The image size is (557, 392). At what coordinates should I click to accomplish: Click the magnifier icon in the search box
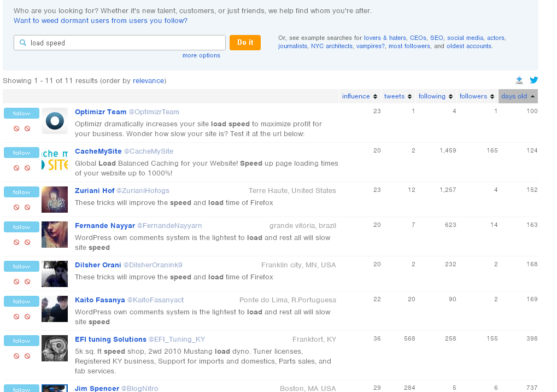(23, 43)
